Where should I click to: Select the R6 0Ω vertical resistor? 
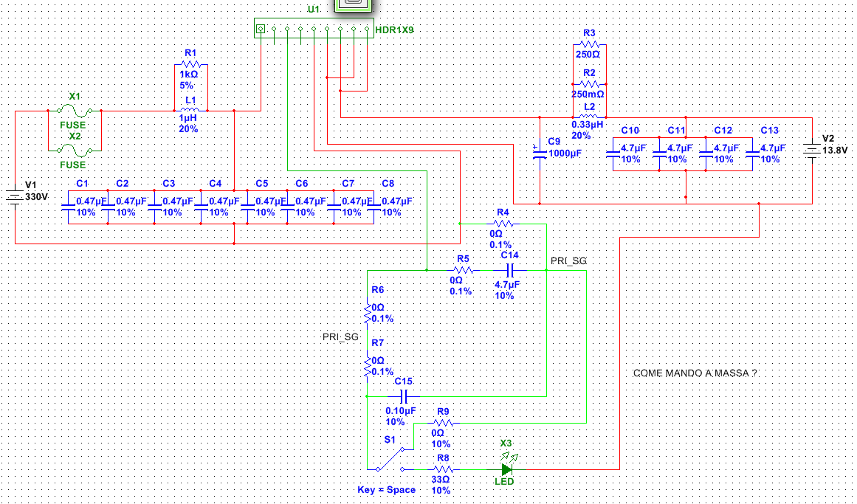367,313
